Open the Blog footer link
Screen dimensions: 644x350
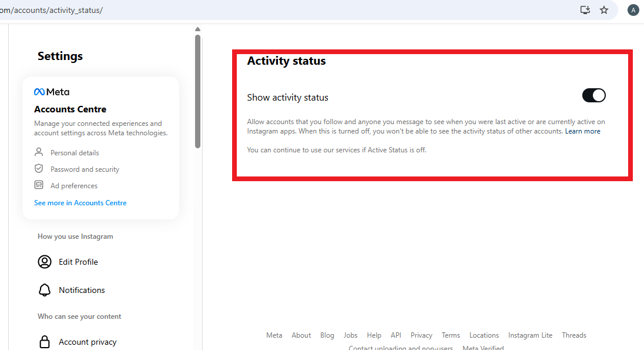pyautogui.click(x=327, y=335)
